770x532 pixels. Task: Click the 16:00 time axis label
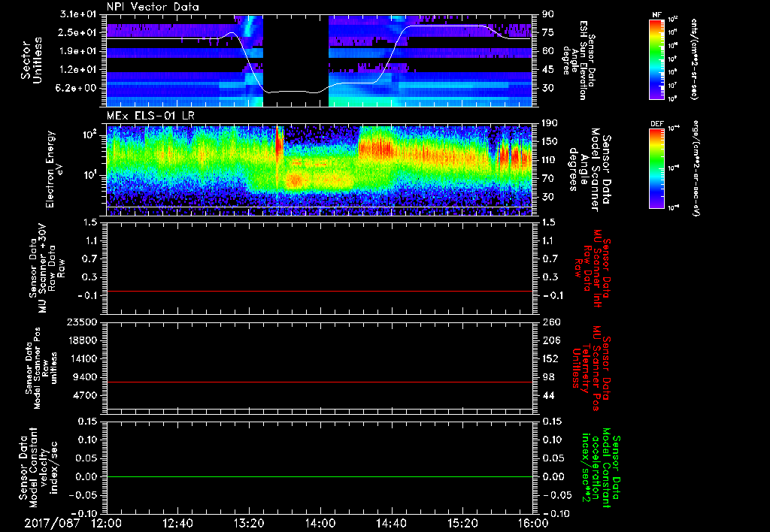[533, 523]
